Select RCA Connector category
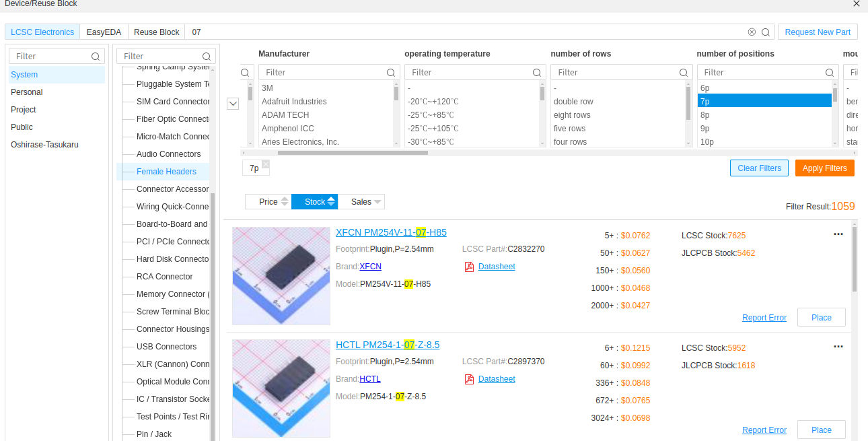The height and width of the screenshot is (441, 868). click(164, 277)
